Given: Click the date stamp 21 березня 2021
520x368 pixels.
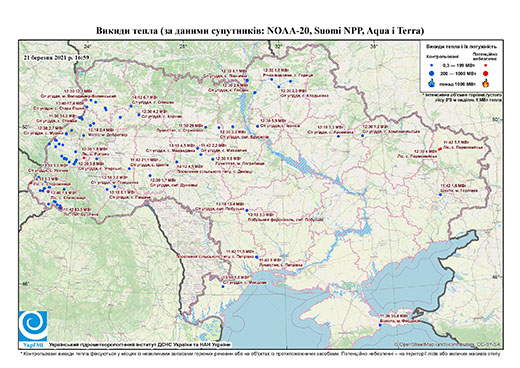Looking at the screenshot, I should (56, 57).
